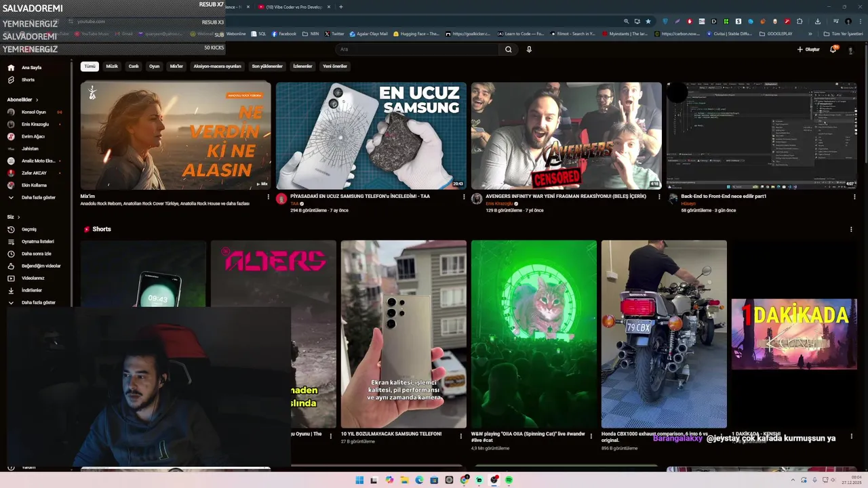
Task: Open the TAA channel avatar
Action: pos(281,199)
